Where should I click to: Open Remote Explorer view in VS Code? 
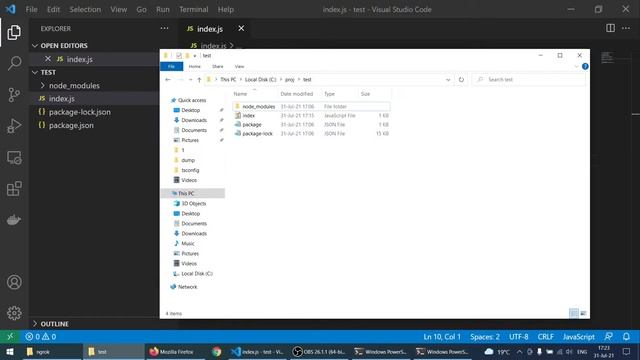point(14,158)
